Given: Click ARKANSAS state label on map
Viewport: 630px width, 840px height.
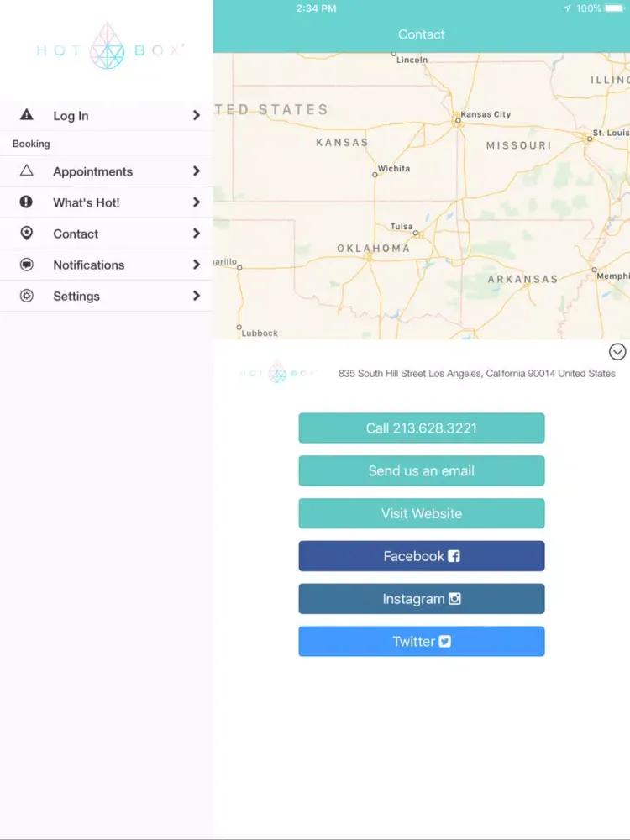Looking at the screenshot, I should click(x=522, y=279).
